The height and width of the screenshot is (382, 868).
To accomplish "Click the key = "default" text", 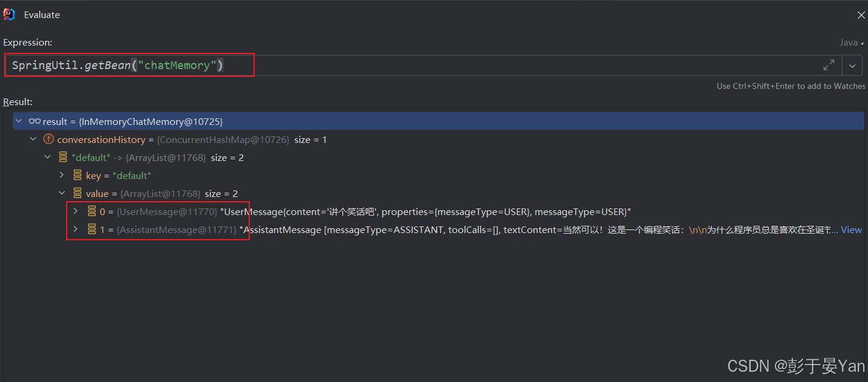I will click(118, 175).
